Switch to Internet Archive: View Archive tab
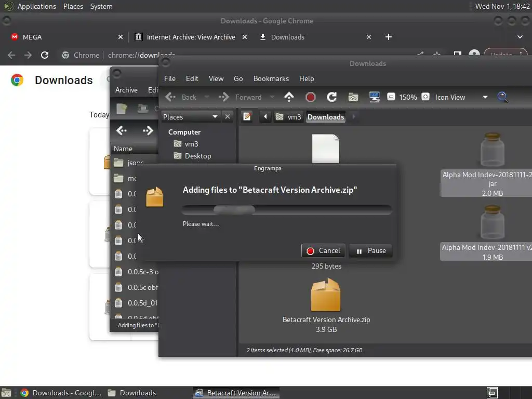 (x=191, y=37)
